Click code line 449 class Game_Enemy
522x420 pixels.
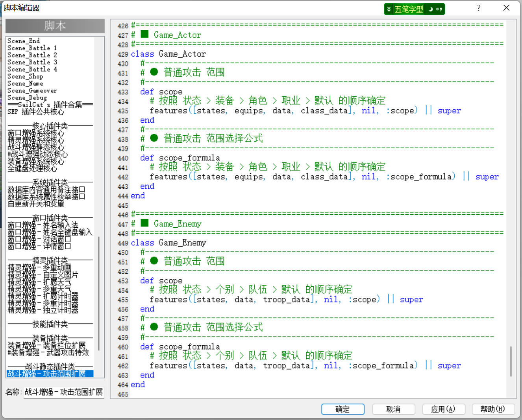coord(168,243)
